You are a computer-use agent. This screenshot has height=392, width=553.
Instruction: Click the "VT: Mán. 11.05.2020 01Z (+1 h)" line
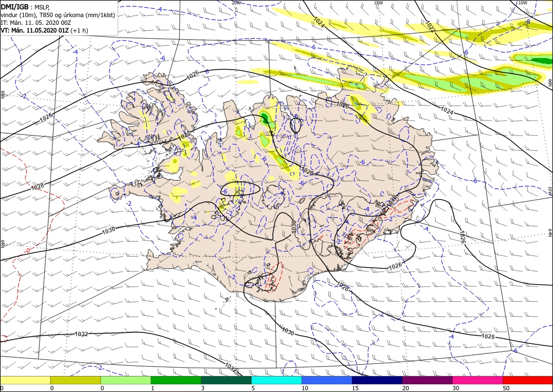[x=45, y=30]
